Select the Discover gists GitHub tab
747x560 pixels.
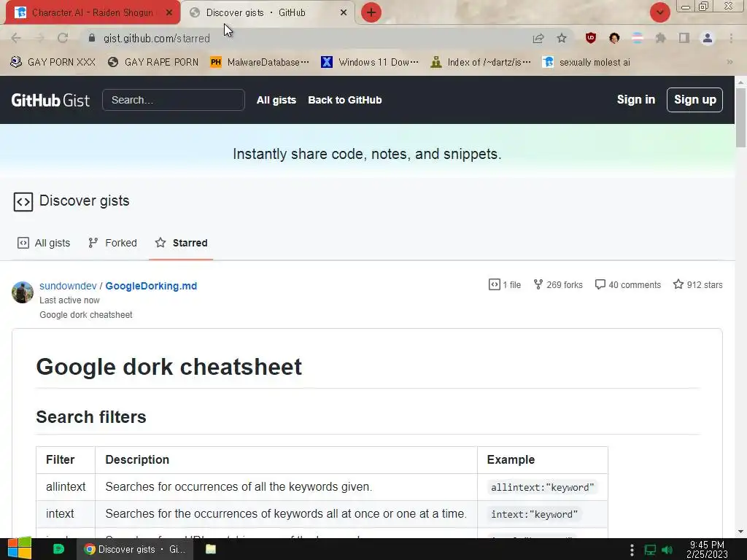coord(268,13)
